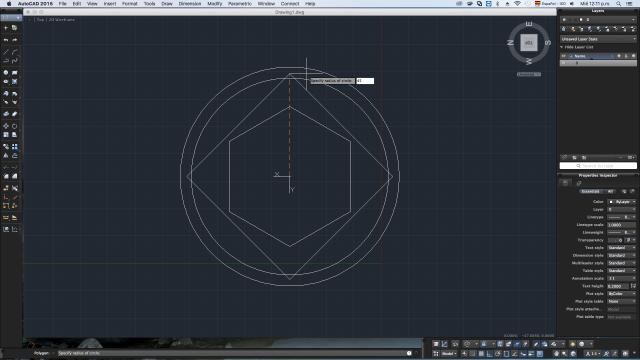Click the Zoom magnifier icon in the status bar
Viewport: 640px width, 360px height.
point(564,353)
